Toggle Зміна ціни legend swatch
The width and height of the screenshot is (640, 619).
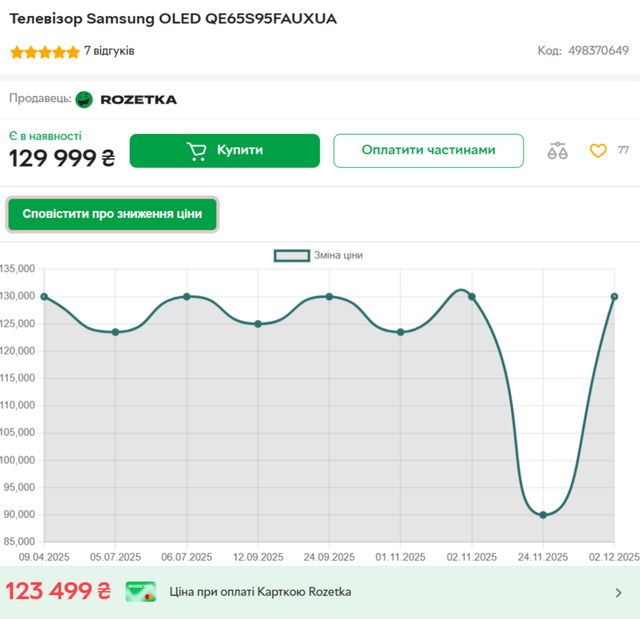[x=291, y=255]
